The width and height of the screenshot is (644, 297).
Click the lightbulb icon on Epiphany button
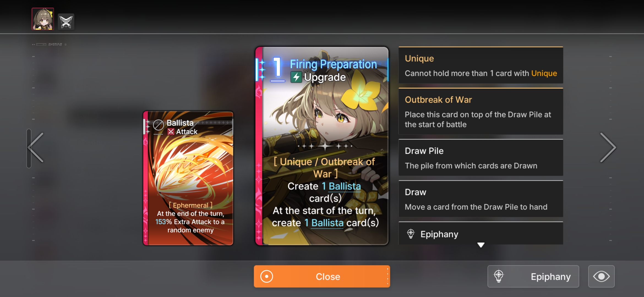499,276
